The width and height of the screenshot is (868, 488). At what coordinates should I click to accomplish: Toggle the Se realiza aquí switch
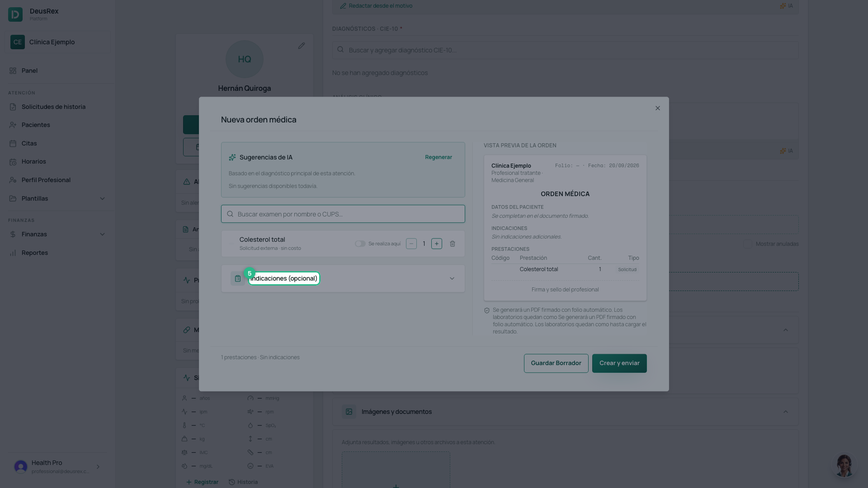pyautogui.click(x=360, y=244)
